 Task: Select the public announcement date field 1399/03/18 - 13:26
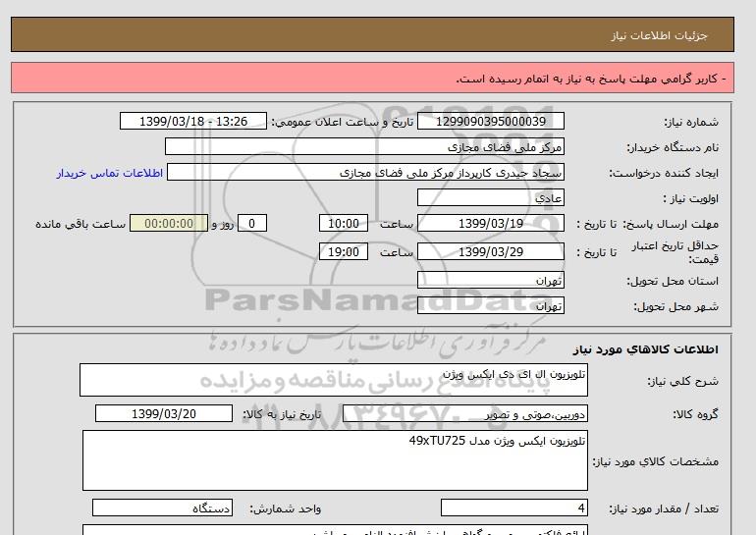(x=192, y=121)
